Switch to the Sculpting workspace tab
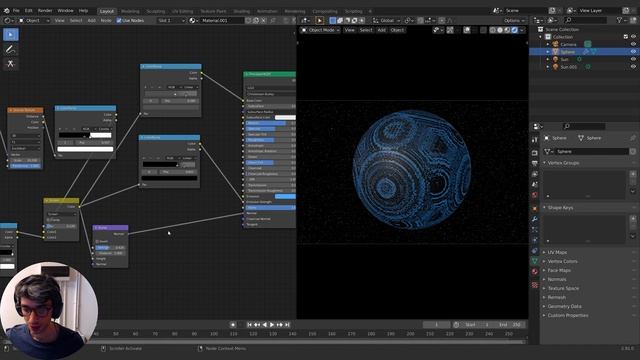The width and height of the screenshot is (640, 360). point(156,11)
